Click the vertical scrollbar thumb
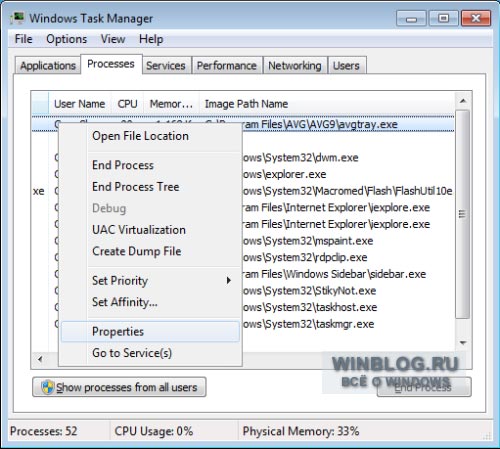This screenshot has height=449, width=500. pyautogui.click(x=463, y=214)
